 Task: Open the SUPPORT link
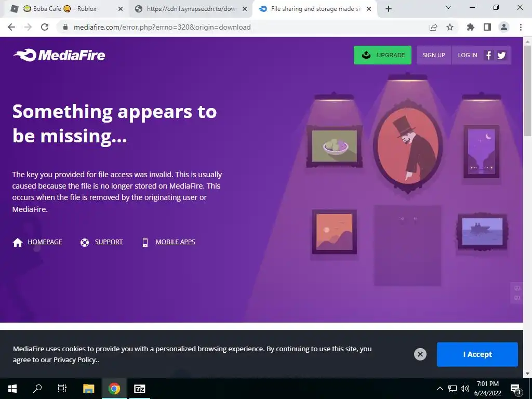(x=109, y=242)
